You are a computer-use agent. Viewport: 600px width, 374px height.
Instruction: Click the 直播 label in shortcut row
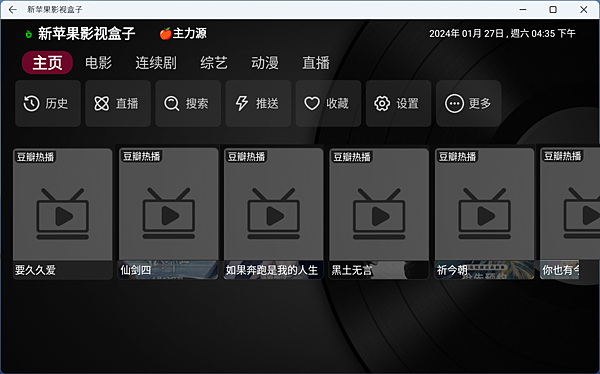click(127, 103)
